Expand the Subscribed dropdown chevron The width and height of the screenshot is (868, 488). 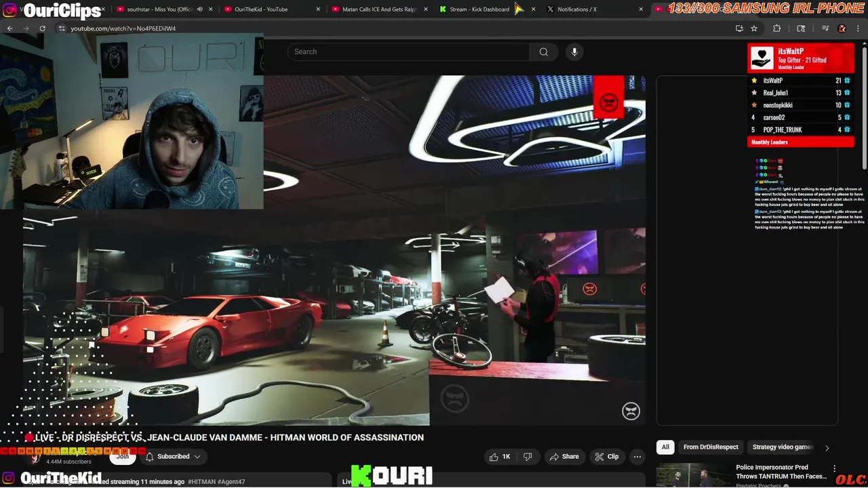click(x=197, y=457)
